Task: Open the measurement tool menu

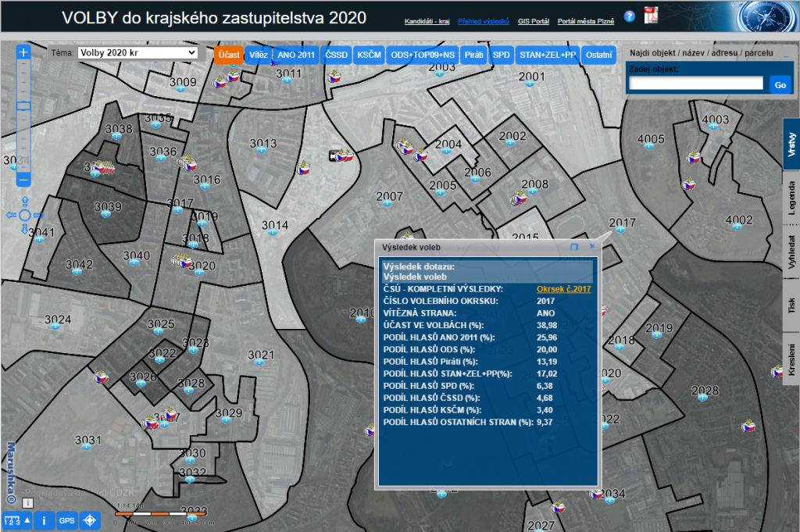Action: (17, 521)
